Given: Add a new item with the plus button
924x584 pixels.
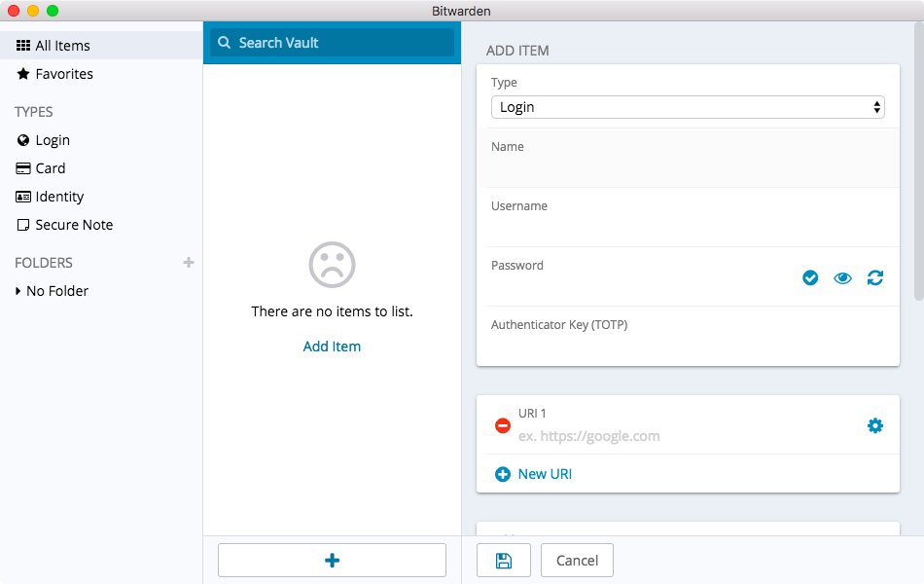Looking at the screenshot, I should point(332,561).
